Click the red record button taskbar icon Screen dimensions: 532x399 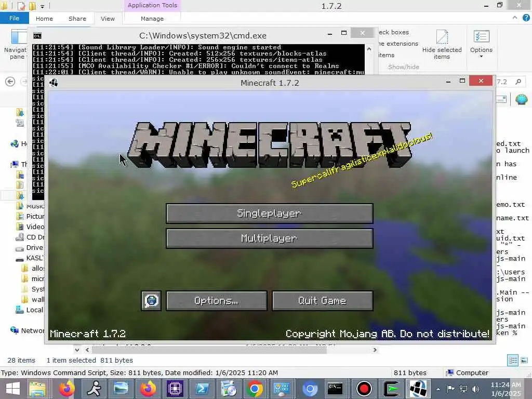[x=364, y=389]
